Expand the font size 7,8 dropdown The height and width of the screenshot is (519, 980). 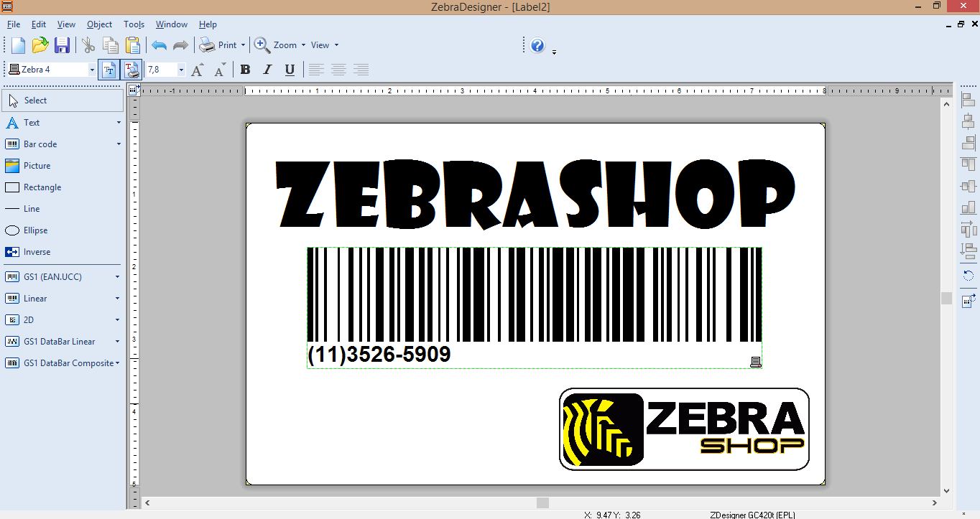182,69
